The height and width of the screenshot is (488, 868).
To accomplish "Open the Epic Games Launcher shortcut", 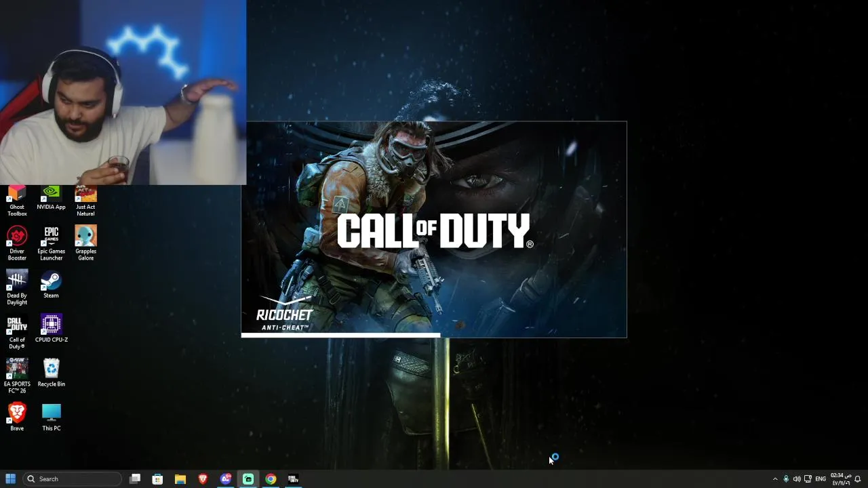I will click(51, 243).
